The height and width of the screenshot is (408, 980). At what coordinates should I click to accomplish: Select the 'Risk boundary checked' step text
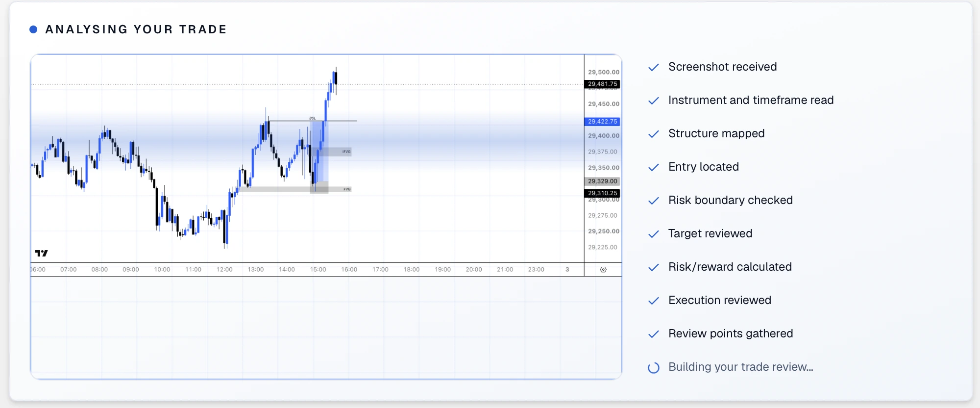pos(730,200)
